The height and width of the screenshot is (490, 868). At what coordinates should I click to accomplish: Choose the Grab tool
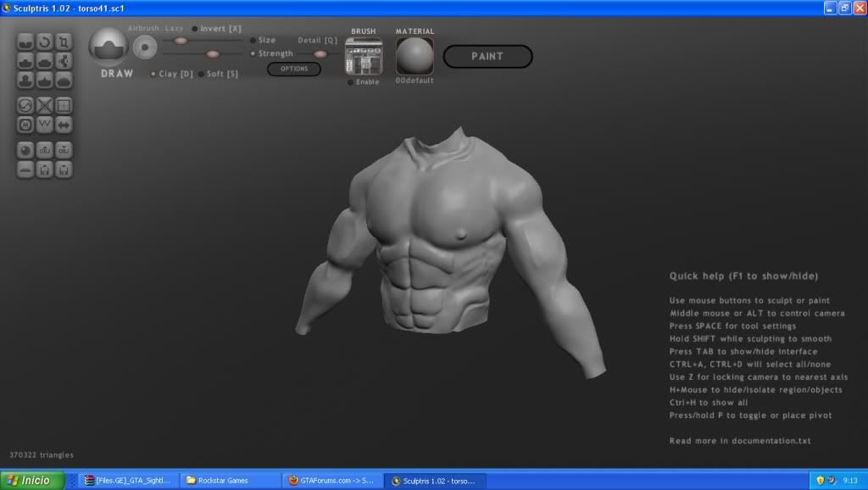(x=64, y=61)
